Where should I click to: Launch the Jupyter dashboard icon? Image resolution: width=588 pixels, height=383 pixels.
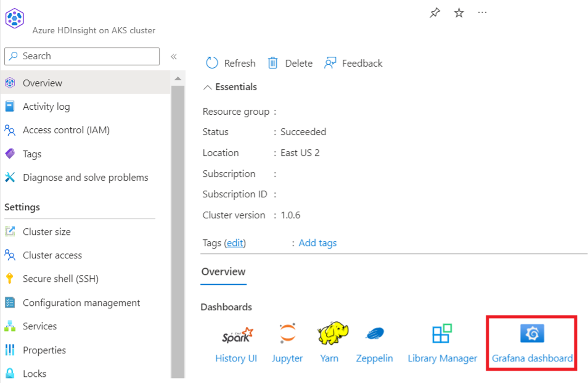pos(287,333)
